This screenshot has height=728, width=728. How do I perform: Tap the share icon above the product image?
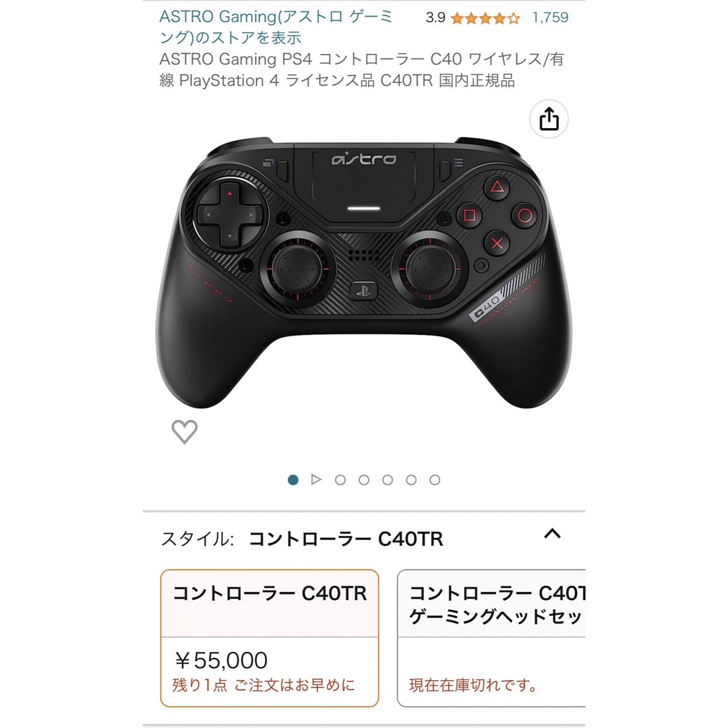pos(549,119)
